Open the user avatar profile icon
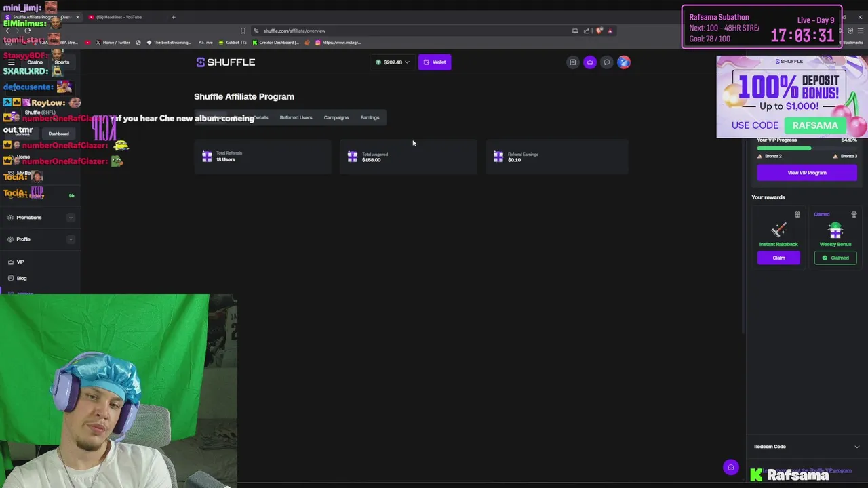 point(624,62)
